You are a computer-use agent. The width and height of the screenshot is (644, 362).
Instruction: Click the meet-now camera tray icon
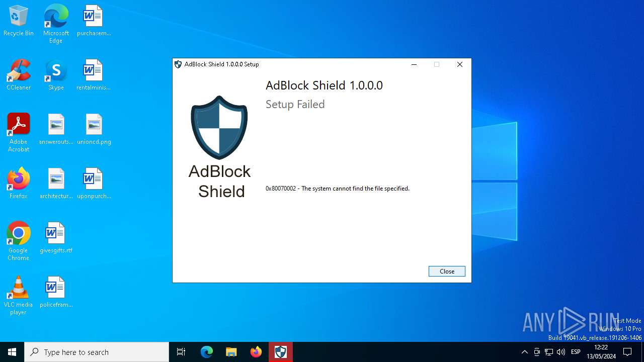(x=537, y=352)
